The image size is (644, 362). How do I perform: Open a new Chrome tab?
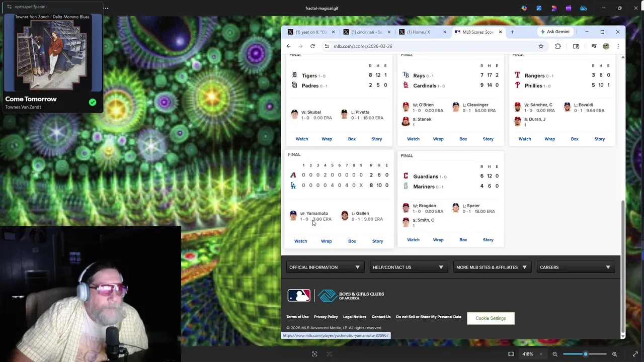point(512,32)
